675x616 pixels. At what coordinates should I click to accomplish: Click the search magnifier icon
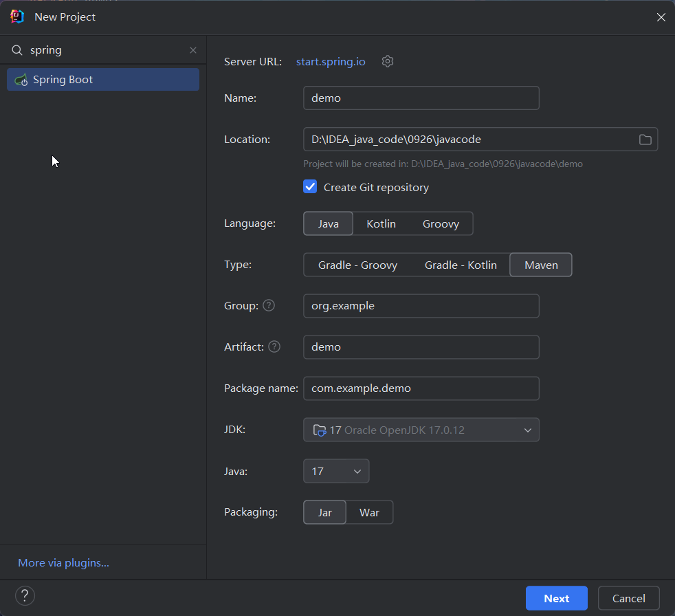tap(16, 50)
